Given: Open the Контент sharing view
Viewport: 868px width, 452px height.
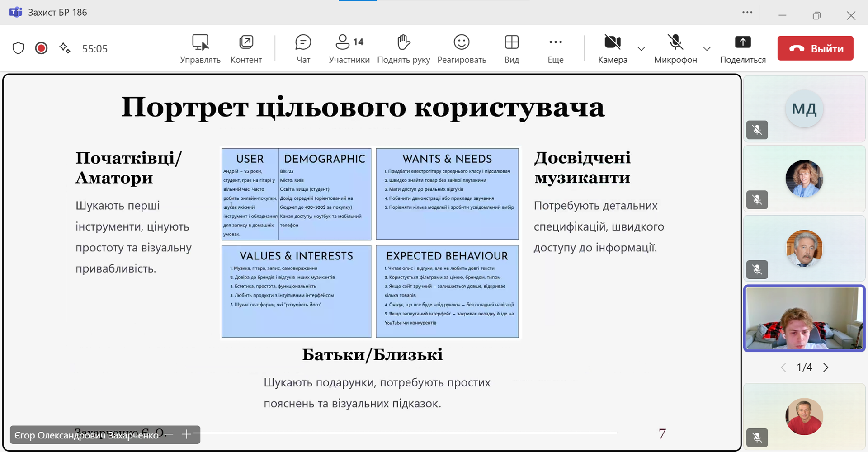Looking at the screenshot, I should pos(246,48).
